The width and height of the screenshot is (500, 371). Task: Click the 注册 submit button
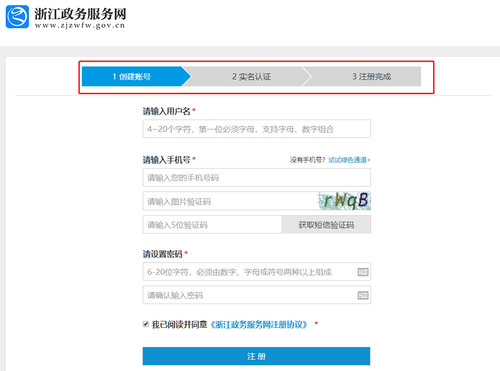coord(256,356)
